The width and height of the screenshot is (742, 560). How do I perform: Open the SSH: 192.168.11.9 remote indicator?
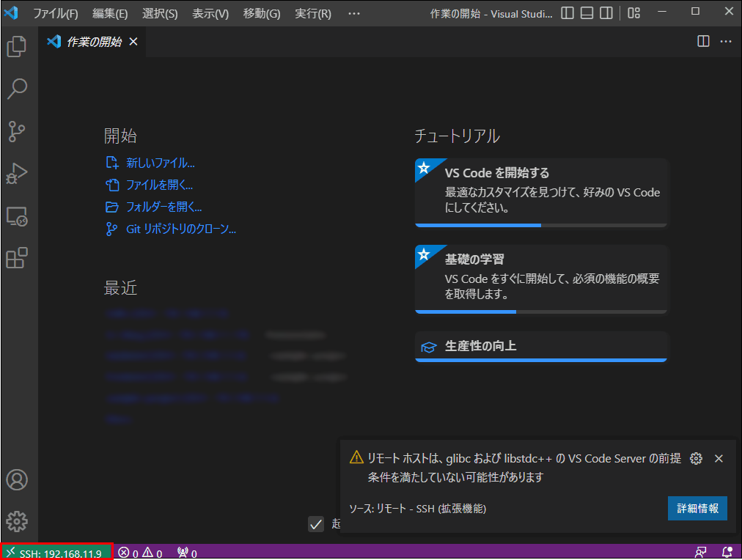click(56, 553)
